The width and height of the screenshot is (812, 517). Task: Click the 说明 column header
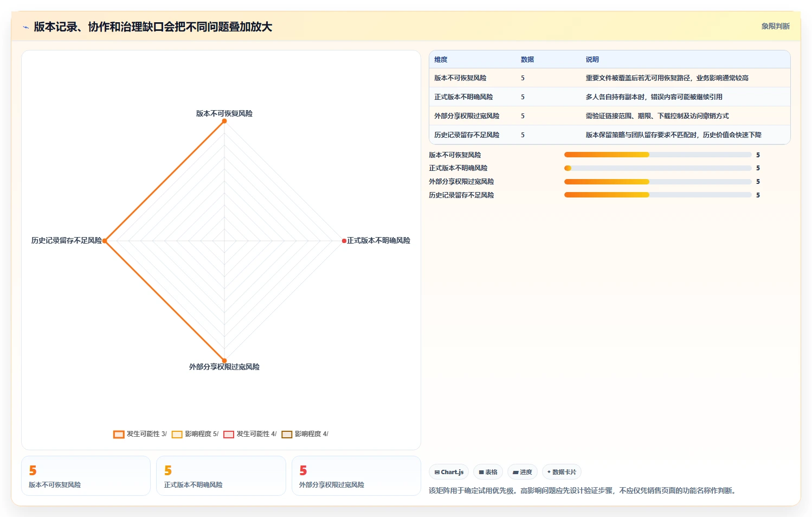pos(592,60)
